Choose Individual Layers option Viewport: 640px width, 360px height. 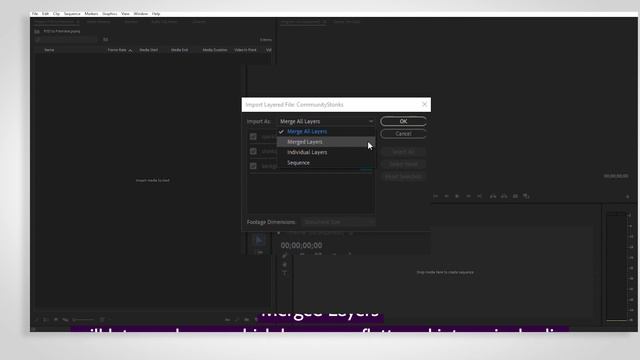point(326,152)
